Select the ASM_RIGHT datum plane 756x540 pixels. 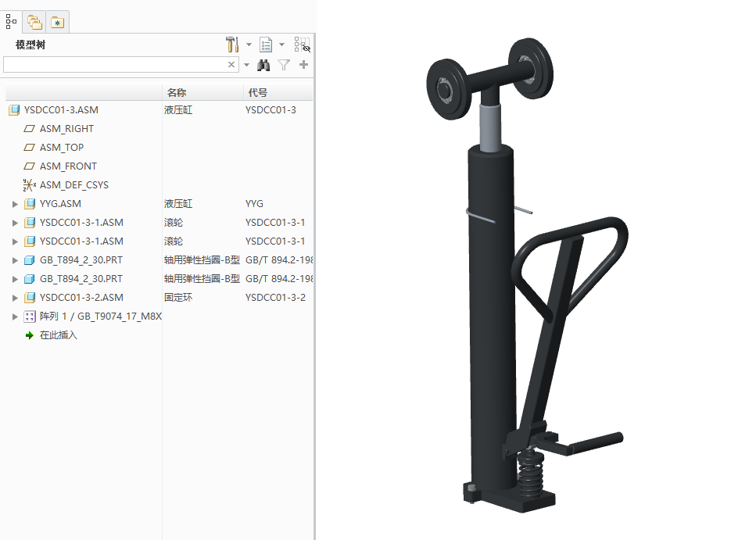click(66, 129)
